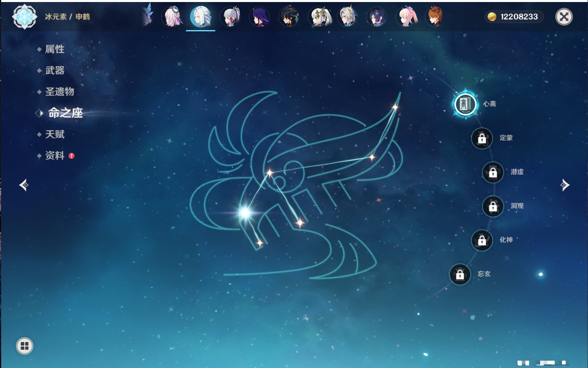Open the 属性 attributes tab
This screenshot has width=588, height=368.
[54, 49]
